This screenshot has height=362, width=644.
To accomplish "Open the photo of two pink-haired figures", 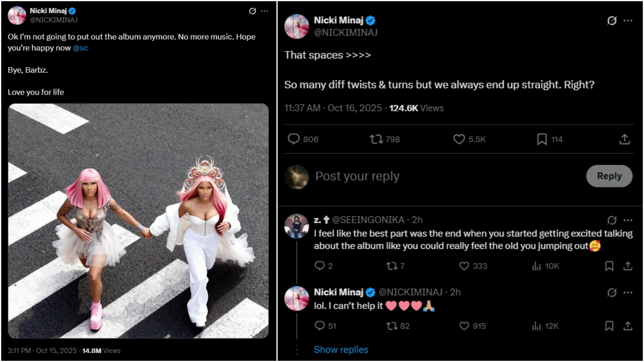I will tap(138, 221).
